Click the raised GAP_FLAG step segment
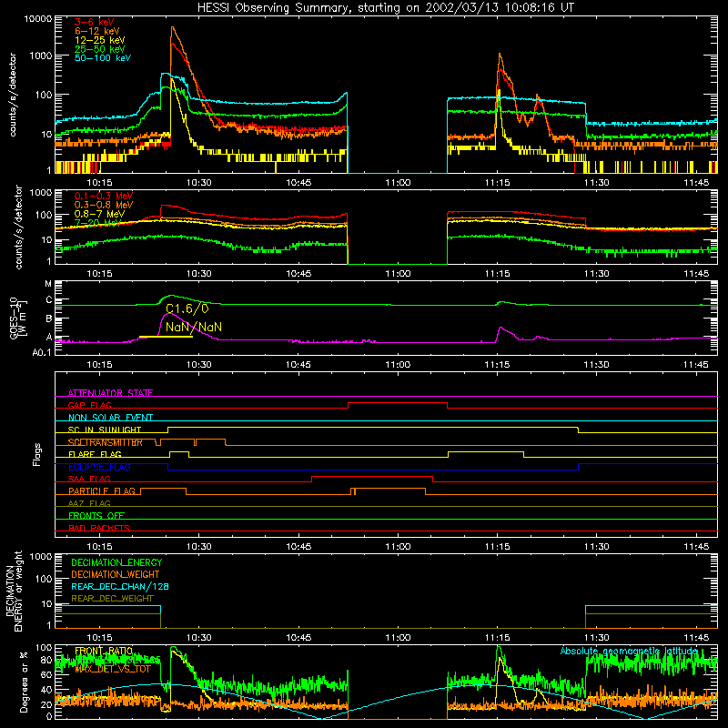 click(x=398, y=403)
